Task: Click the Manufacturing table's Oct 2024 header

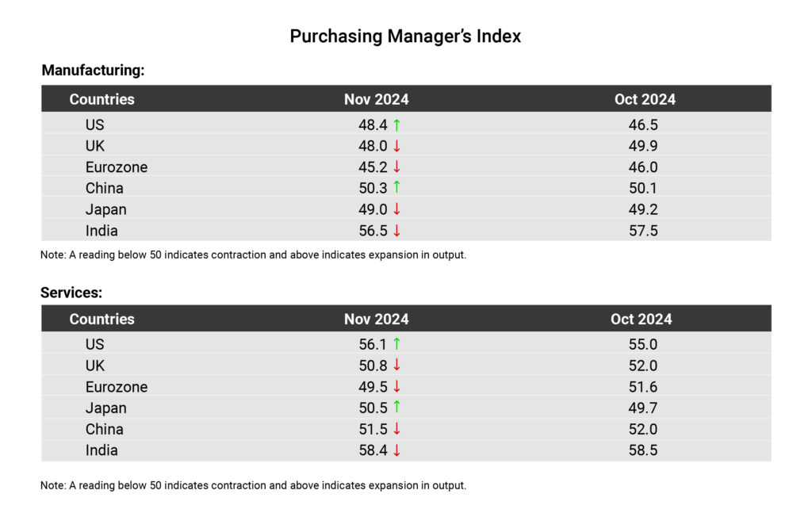Action: (x=645, y=99)
